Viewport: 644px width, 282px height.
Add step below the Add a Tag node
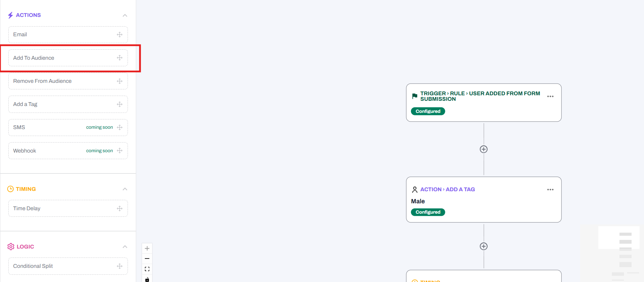(484, 246)
